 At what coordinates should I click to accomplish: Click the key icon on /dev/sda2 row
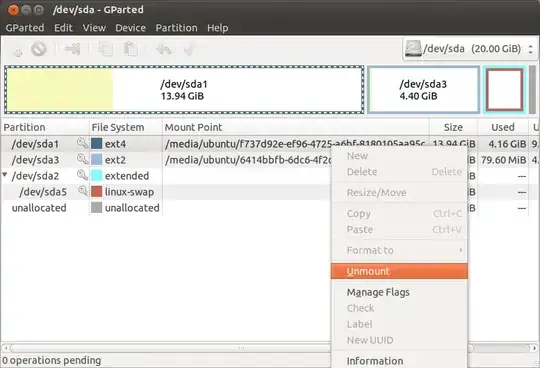(x=82, y=175)
